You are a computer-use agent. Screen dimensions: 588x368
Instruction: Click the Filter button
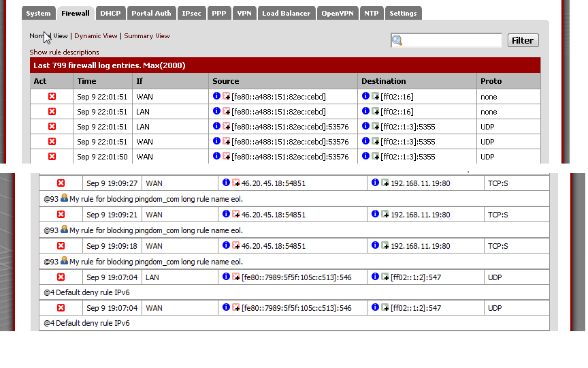[x=523, y=40]
